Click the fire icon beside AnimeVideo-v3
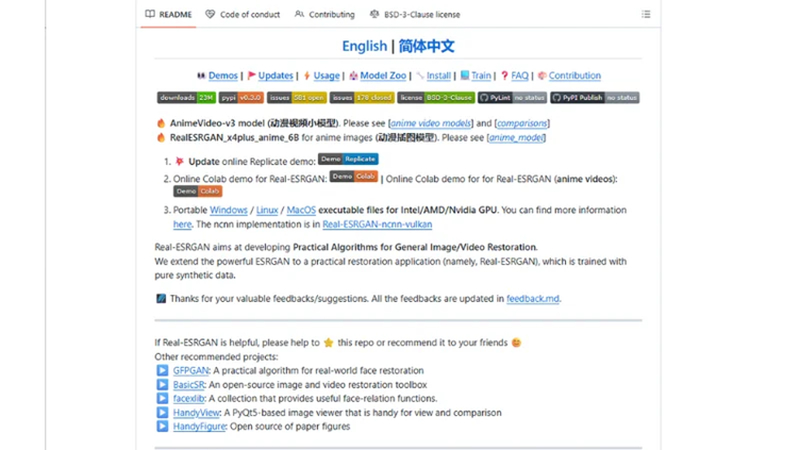The width and height of the screenshot is (800, 450). point(161,123)
